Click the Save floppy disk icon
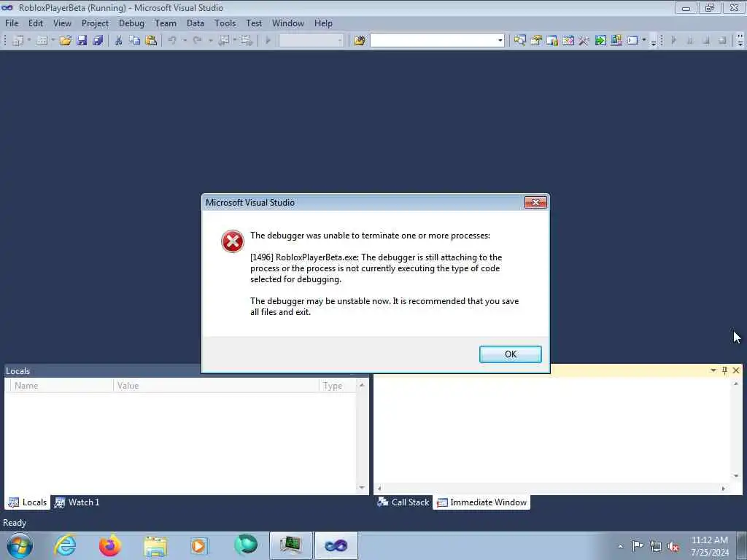Screen dimensions: 747x560 click(82, 41)
